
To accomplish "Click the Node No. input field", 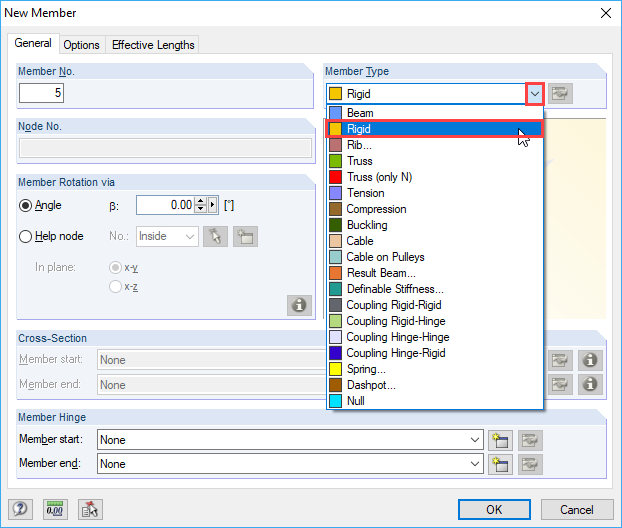I will point(165,148).
